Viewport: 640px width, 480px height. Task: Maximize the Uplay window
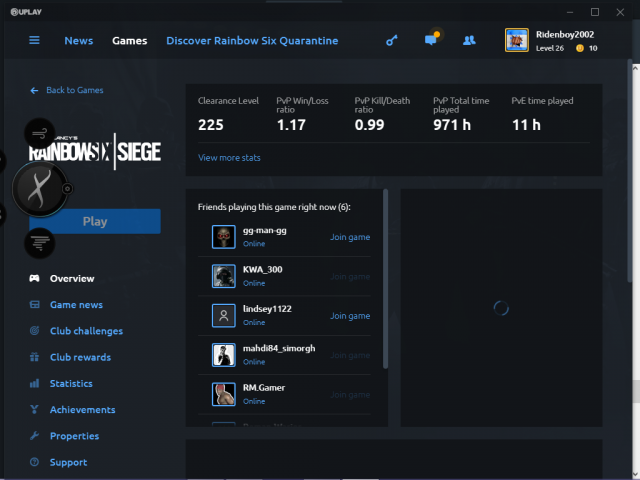click(x=595, y=12)
